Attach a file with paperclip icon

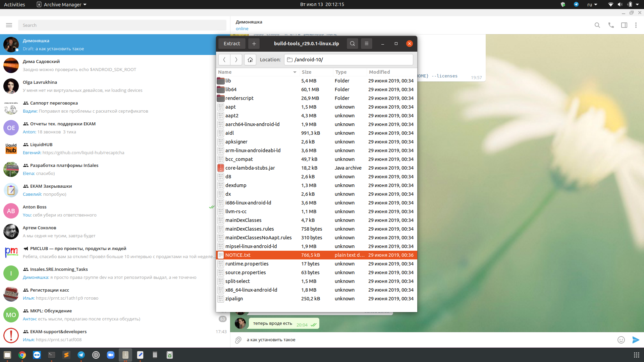tap(238, 340)
